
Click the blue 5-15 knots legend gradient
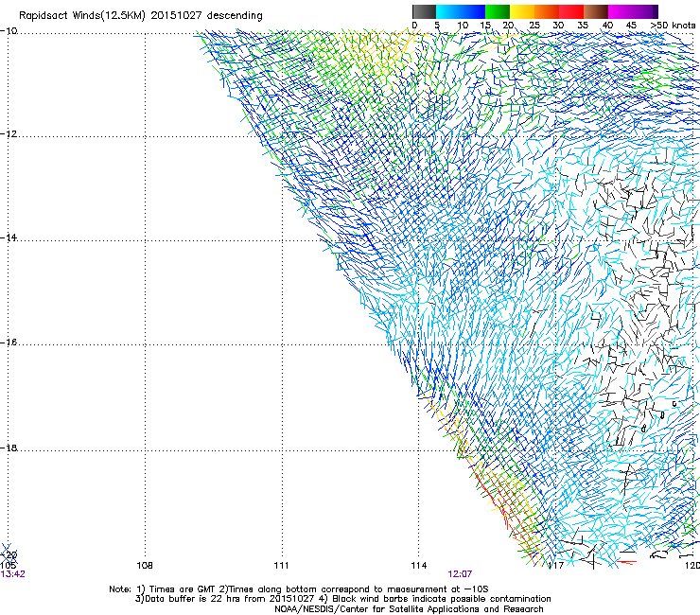[461, 11]
